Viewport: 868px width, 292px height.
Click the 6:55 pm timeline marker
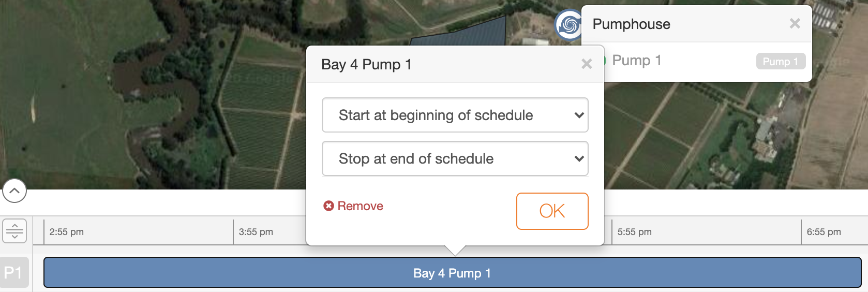pos(824,232)
